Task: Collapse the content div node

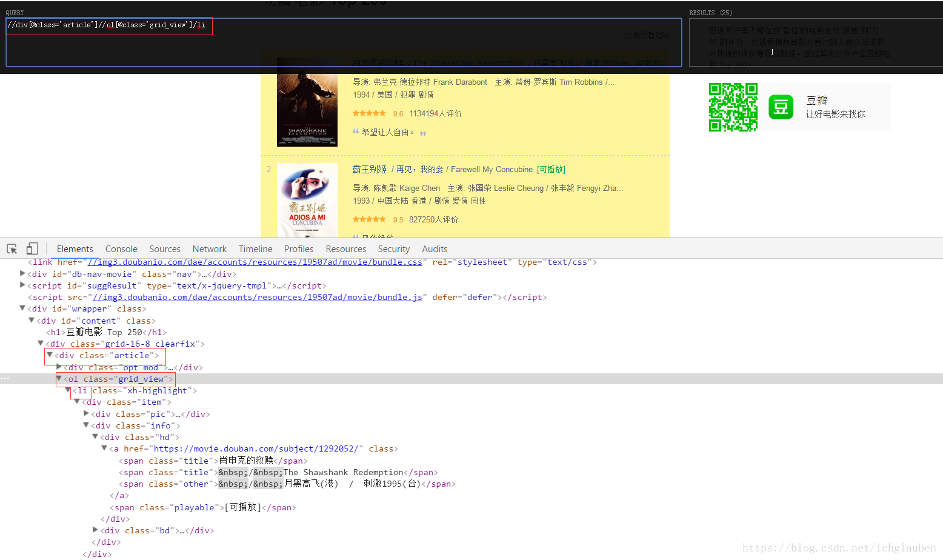Action: click(32, 320)
